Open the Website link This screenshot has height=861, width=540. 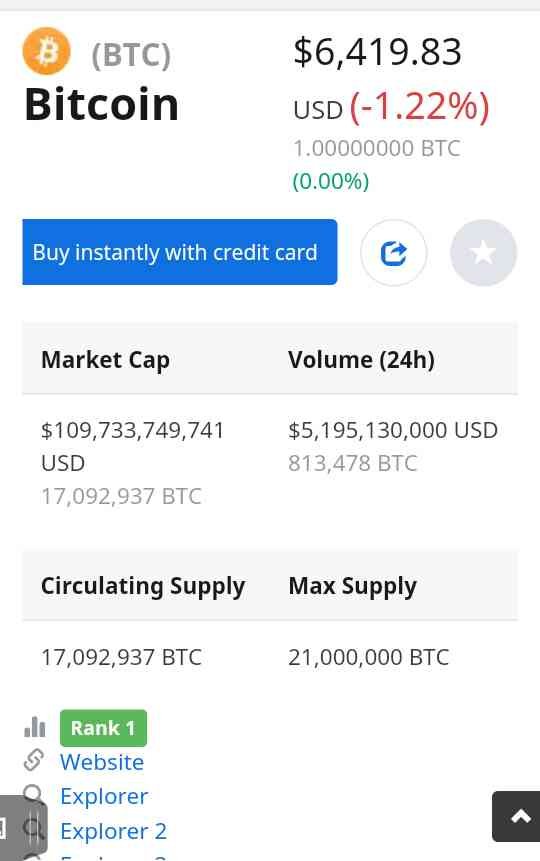pyautogui.click(x=102, y=762)
